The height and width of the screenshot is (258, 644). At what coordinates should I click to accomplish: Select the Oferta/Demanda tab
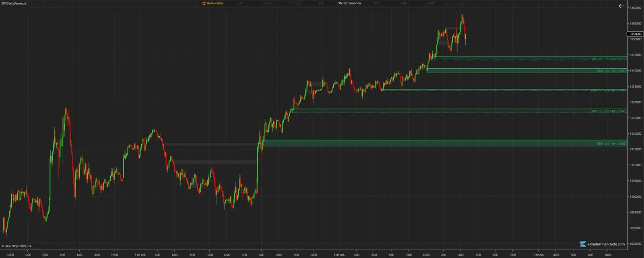coord(349,3)
